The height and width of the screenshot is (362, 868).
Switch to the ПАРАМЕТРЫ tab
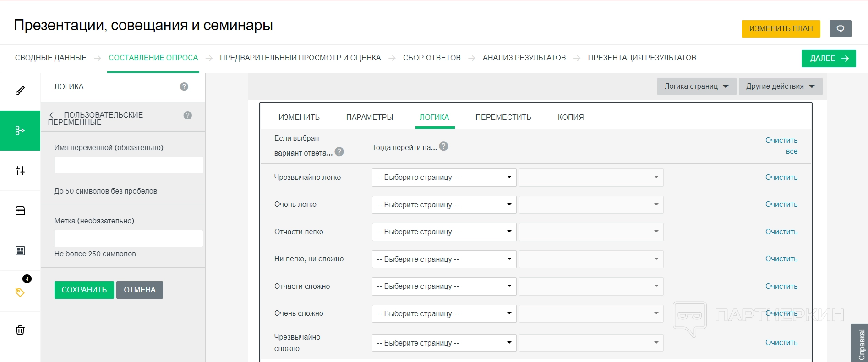coord(370,117)
